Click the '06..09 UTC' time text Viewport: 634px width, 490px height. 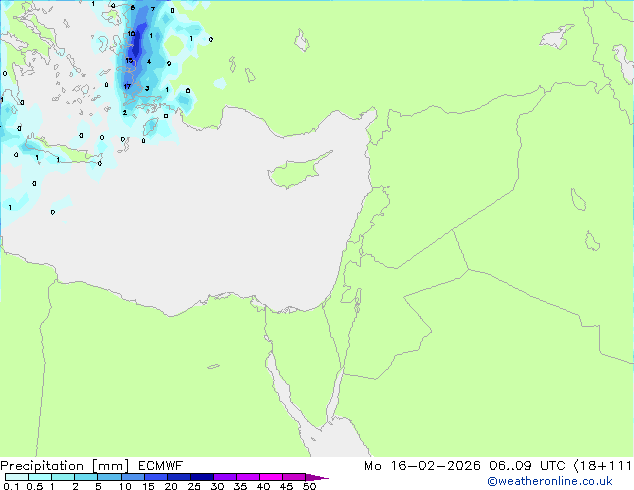pos(527,466)
